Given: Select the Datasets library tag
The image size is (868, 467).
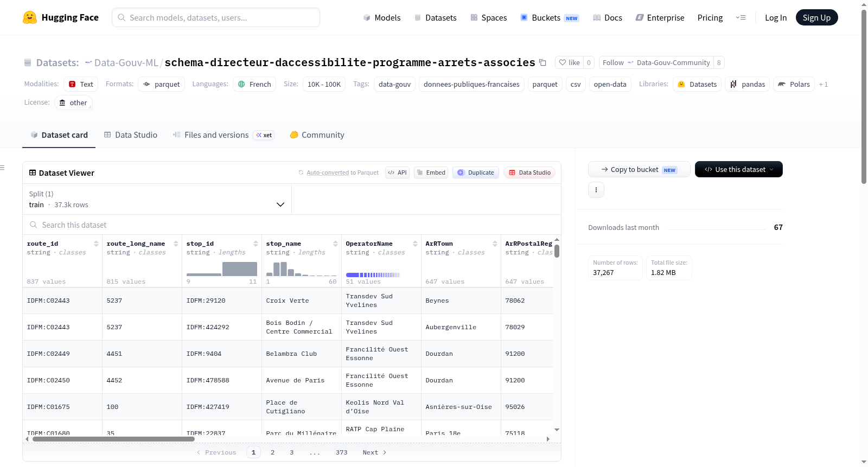Looking at the screenshot, I should pos(697,84).
